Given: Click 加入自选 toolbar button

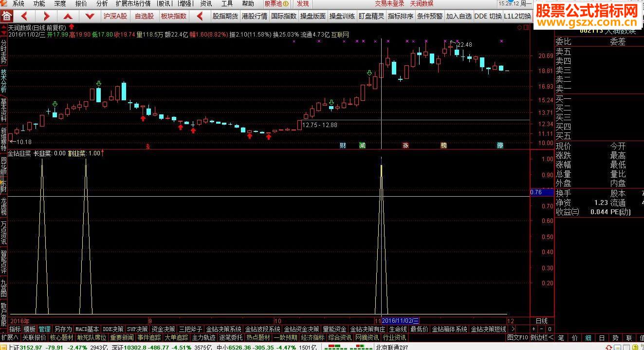Looking at the screenshot, I should (x=459, y=16).
